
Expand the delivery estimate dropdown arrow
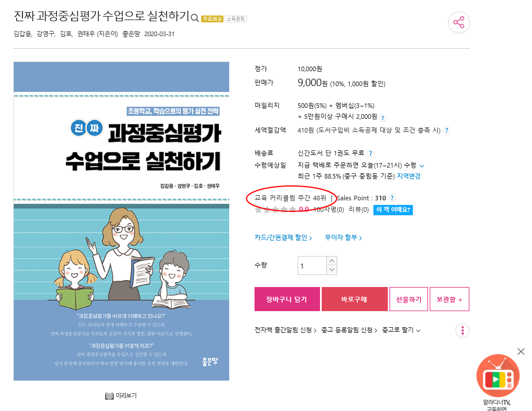click(x=422, y=166)
